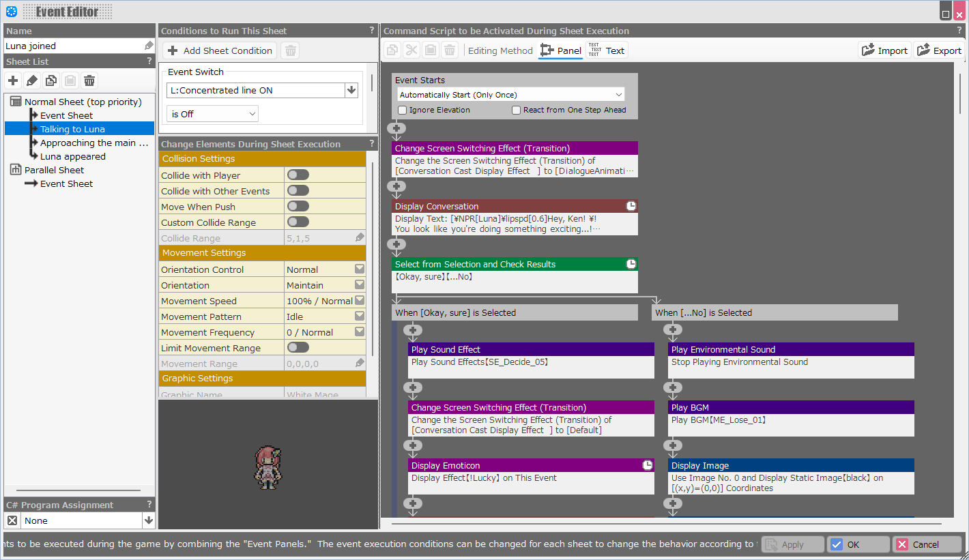Image resolution: width=969 pixels, height=560 pixels.
Task: Click the rename sheet pencil icon
Action: click(x=32, y=80)
